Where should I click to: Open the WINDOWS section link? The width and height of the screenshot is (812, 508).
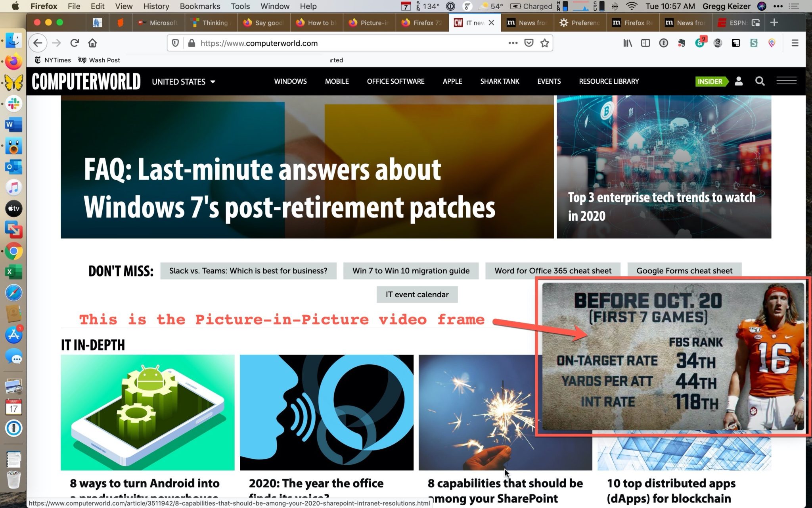[290, 81]
